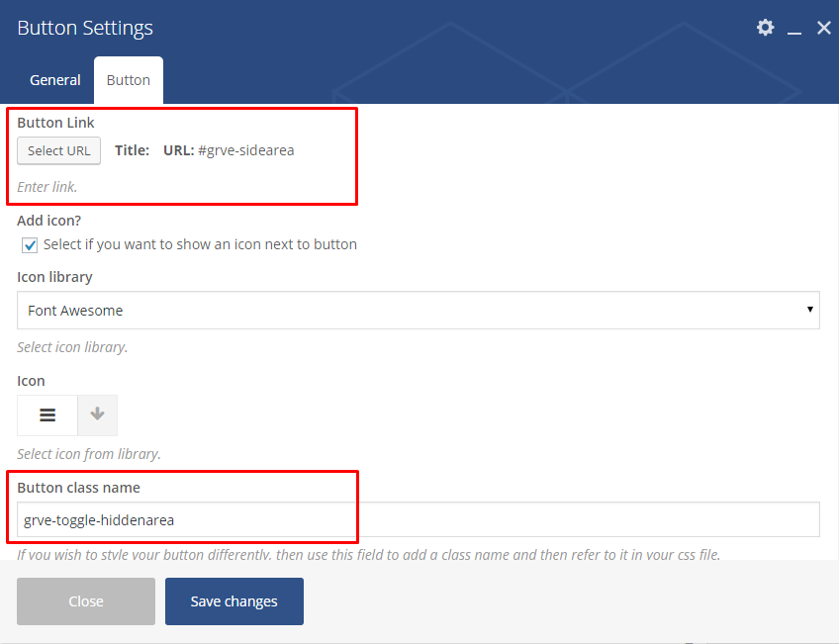839x644 pixels.
Task: Click the 'Add icon?' heading label
Action: tap(47, 221)
